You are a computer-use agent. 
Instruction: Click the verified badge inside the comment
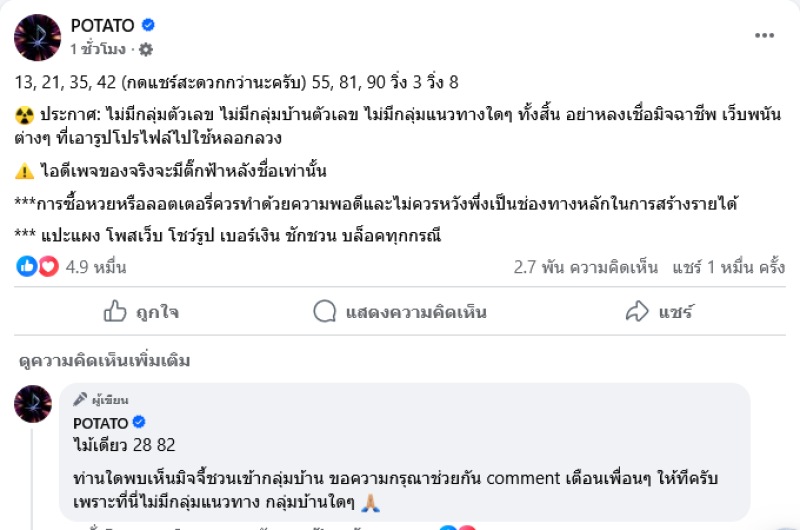[140, 423]
